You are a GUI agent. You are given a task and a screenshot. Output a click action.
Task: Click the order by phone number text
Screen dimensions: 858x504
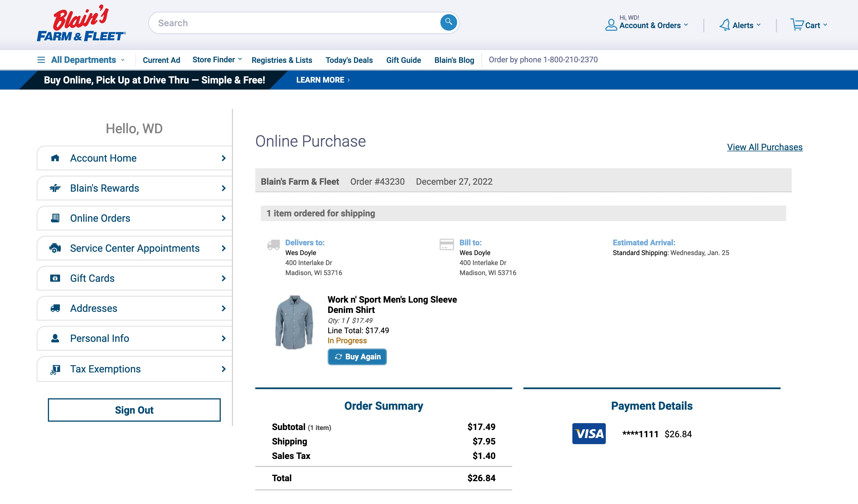click(543, 60)
